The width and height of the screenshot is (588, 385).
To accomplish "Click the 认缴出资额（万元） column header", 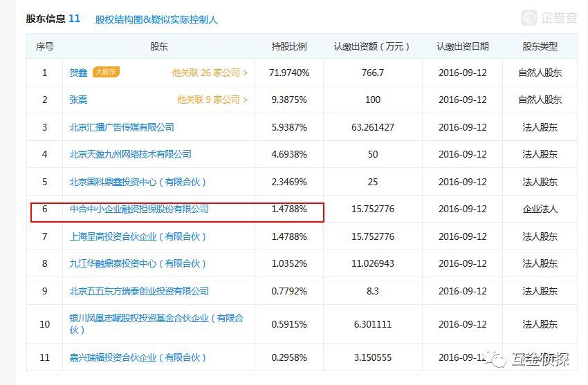I will (373, 46).
